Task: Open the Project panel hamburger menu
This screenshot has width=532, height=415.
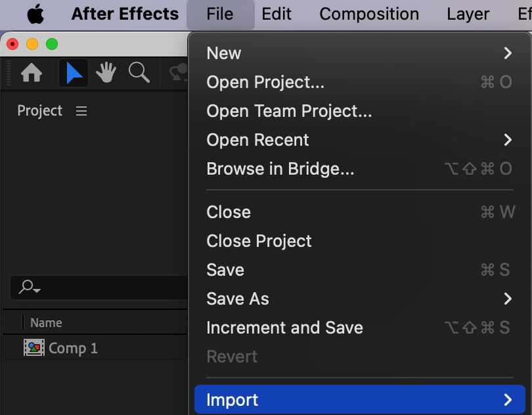Action: pos(81,111)
